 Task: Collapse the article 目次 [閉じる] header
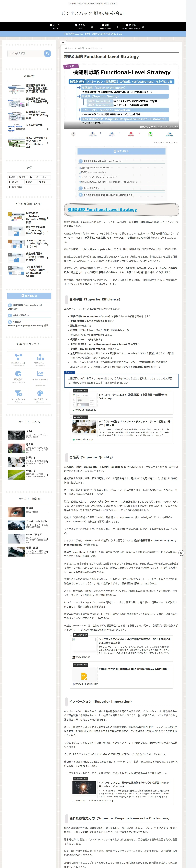[x=121, y=151]
